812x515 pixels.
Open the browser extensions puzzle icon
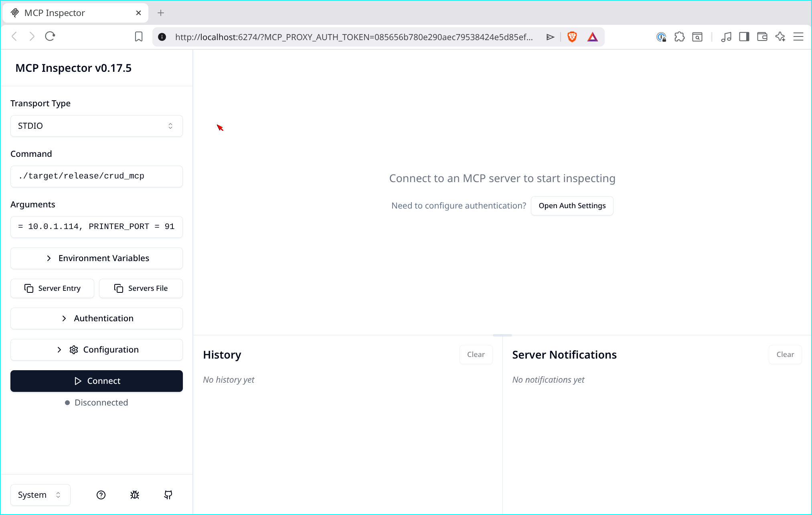click(679, 37)
